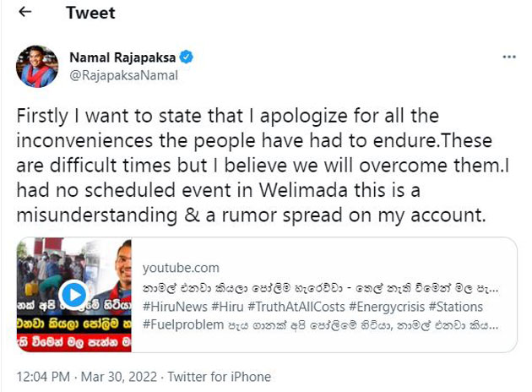Open the video thumbnail in the link card
Screen dimensions: 532x392
(74, 295)
